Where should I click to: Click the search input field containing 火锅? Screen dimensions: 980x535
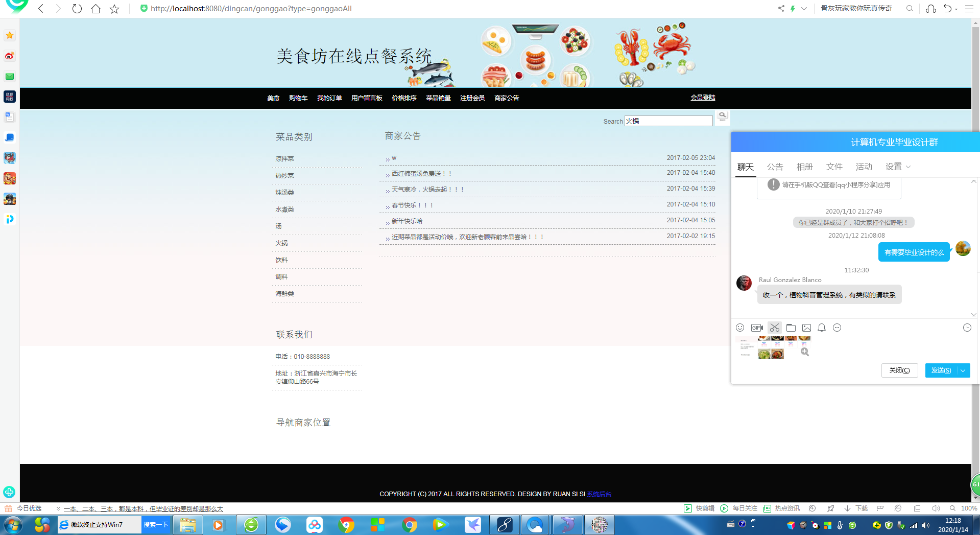pos(668,121)
